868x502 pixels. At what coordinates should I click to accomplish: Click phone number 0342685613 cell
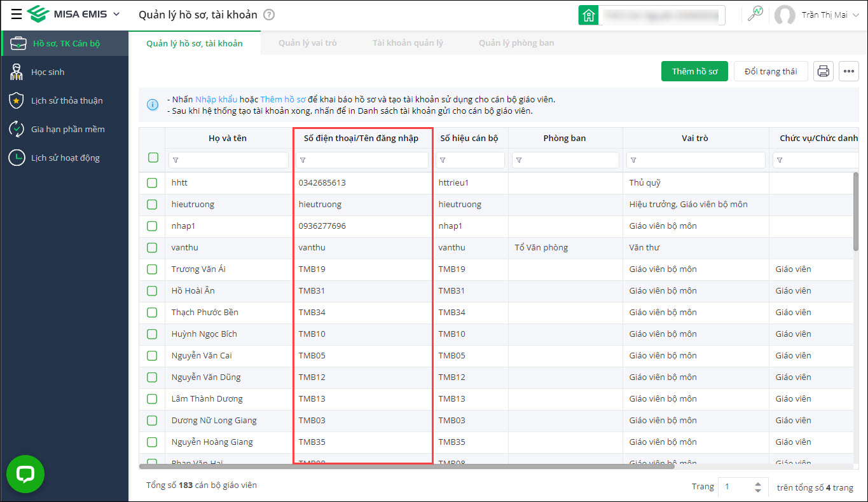[362, 183]
